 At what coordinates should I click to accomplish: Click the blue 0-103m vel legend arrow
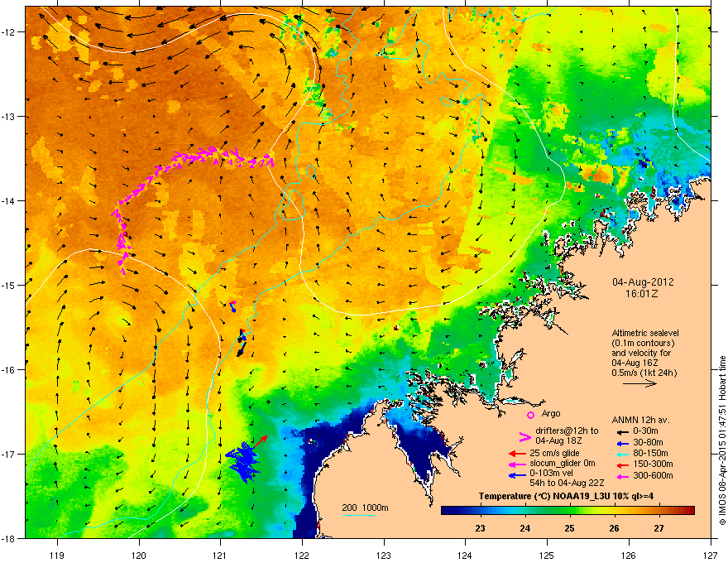click(517, 475)
